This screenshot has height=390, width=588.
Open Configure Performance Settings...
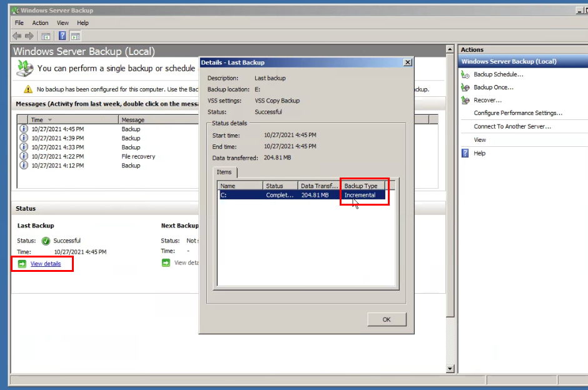tap(518, 113)
